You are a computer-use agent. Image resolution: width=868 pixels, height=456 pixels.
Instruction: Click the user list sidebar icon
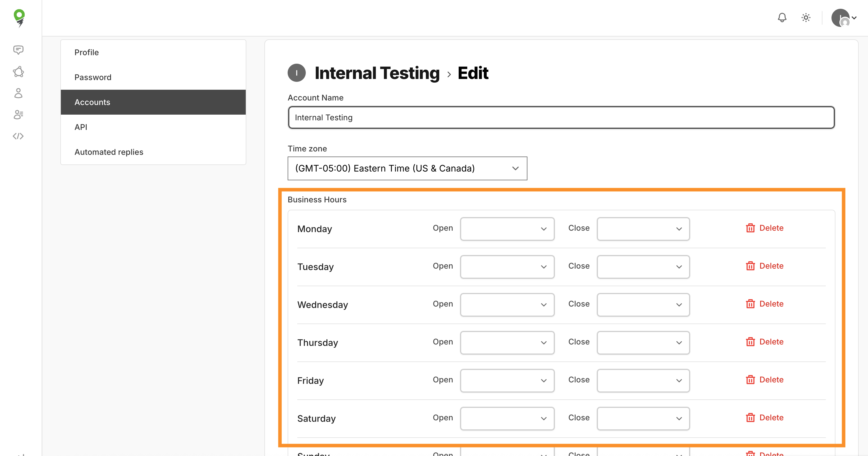point(18,115)
